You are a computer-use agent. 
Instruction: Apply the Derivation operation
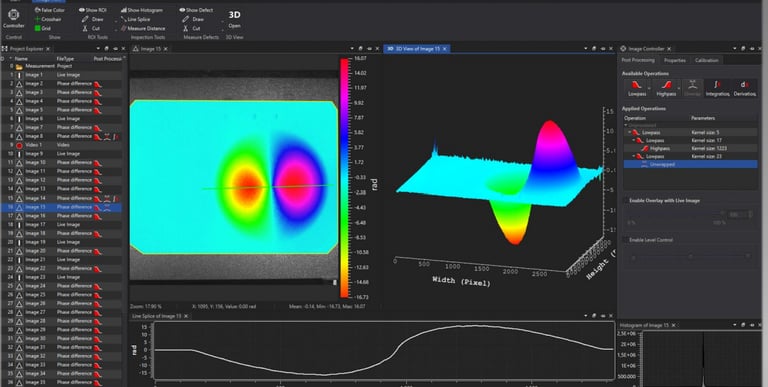(x=744, y=88)
